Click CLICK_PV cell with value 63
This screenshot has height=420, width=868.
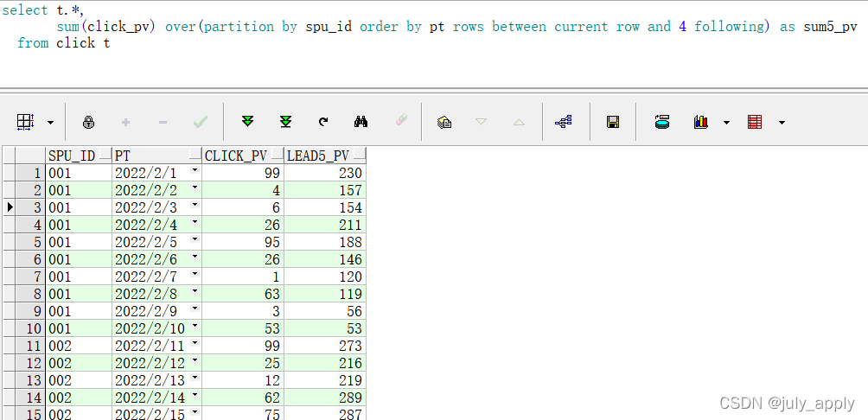(x=243, y=294)
